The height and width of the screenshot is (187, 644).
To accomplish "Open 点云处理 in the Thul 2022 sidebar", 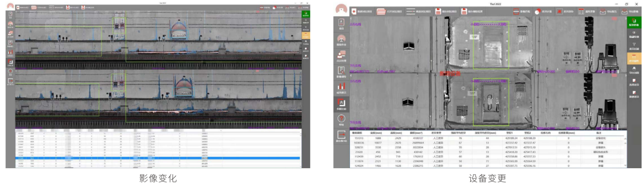I will pyautogui.click(x=342, y=56).
